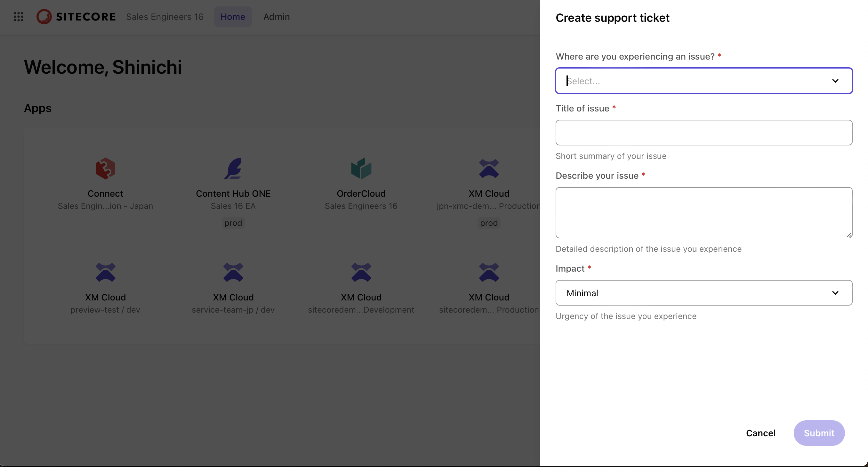Click the Impact field label

570,268
